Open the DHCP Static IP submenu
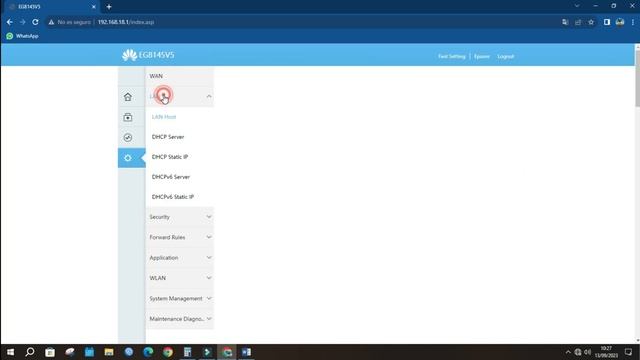 coord(170,157)
